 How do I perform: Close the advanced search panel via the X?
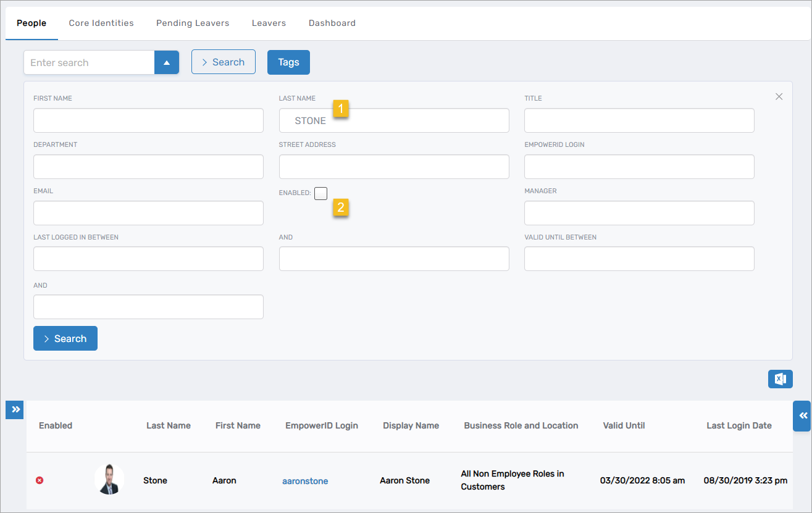(x=779, y=96)
